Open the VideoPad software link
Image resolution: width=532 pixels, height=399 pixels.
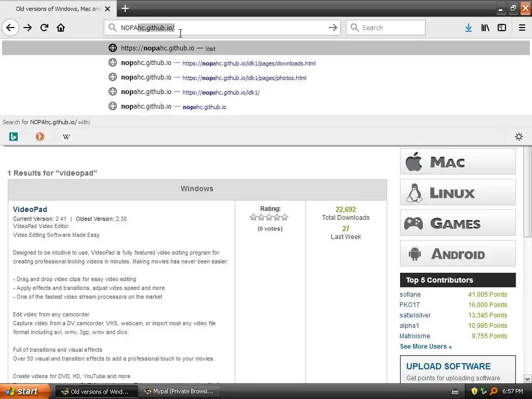click(x=30, y=209)
